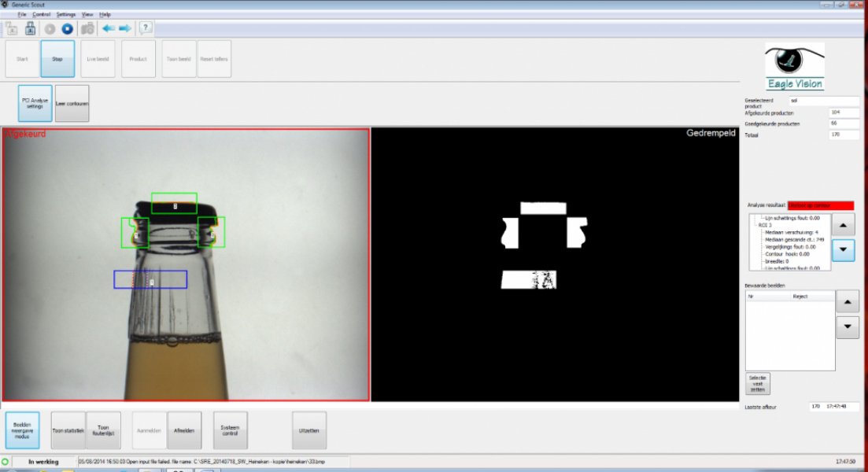Toggle the PCI Analyse settings button

pos(35,103)
